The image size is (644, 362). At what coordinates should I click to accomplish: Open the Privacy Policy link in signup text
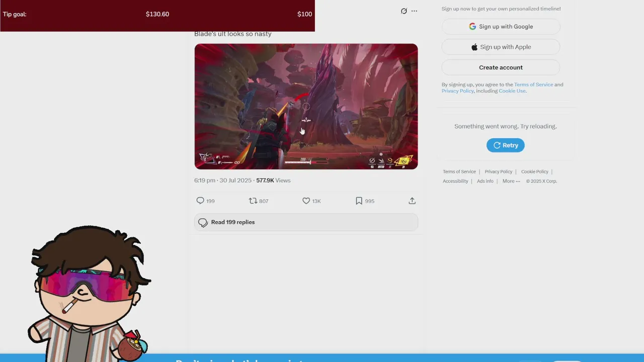[458, 91]
